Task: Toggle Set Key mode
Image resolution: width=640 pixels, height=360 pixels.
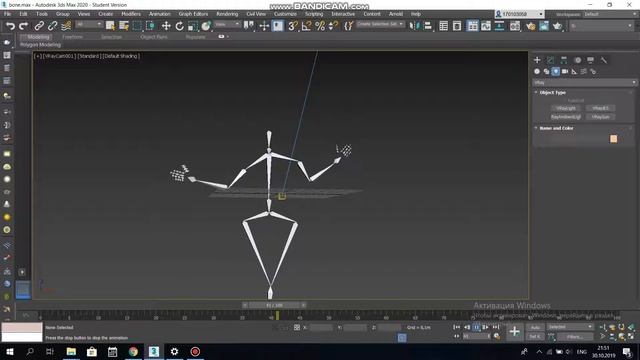Action: click(x=535, y=337)
